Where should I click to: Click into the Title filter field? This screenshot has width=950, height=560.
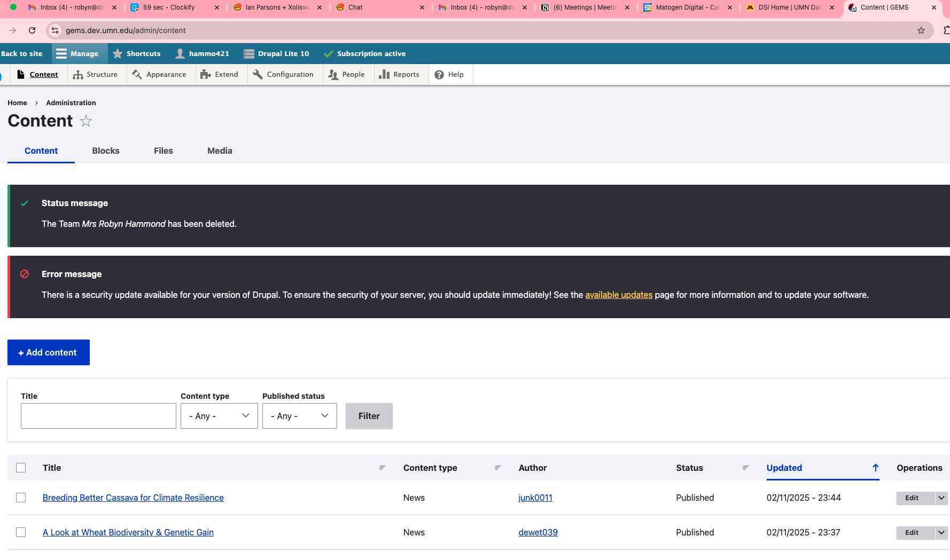point(98,416)
